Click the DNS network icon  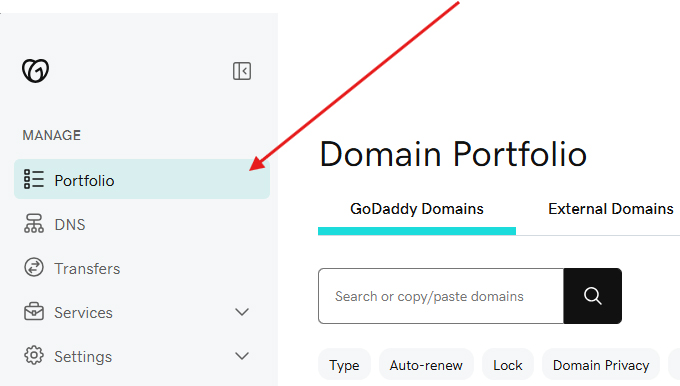click(34, 224)
